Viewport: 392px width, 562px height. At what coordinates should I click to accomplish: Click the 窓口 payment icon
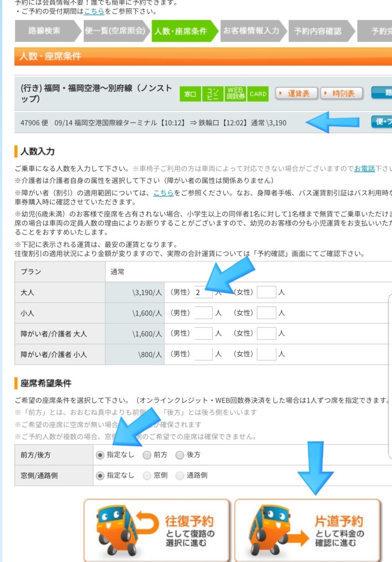[x=190, y=94]
